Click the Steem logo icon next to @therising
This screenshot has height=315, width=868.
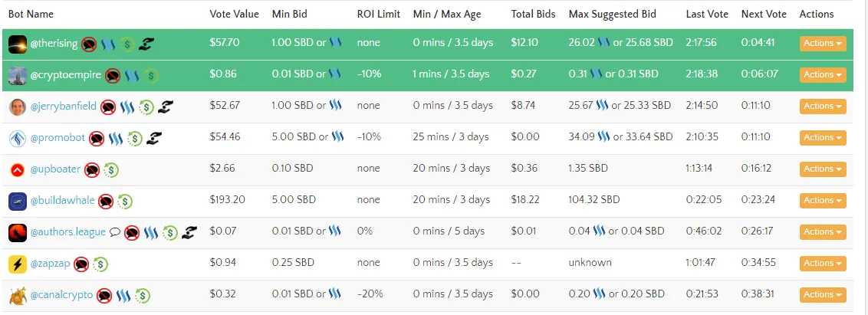[x=108, y=44]
